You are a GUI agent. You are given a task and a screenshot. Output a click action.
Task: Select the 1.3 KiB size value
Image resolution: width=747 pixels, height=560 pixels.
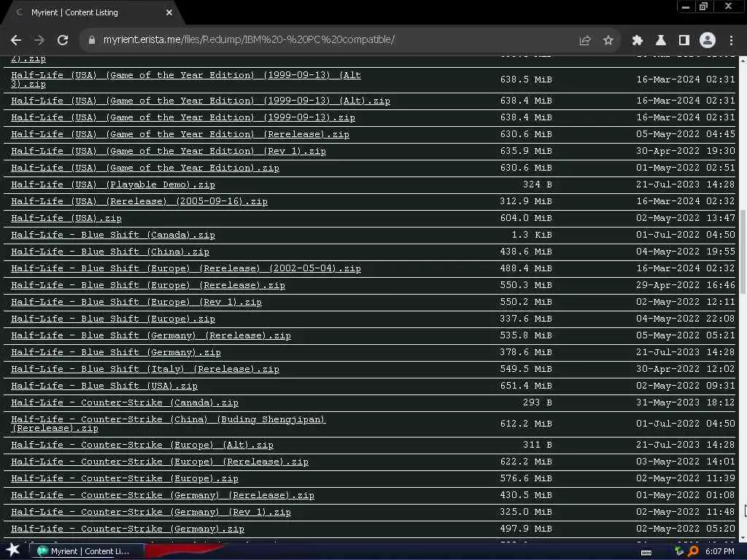(532, 235)
